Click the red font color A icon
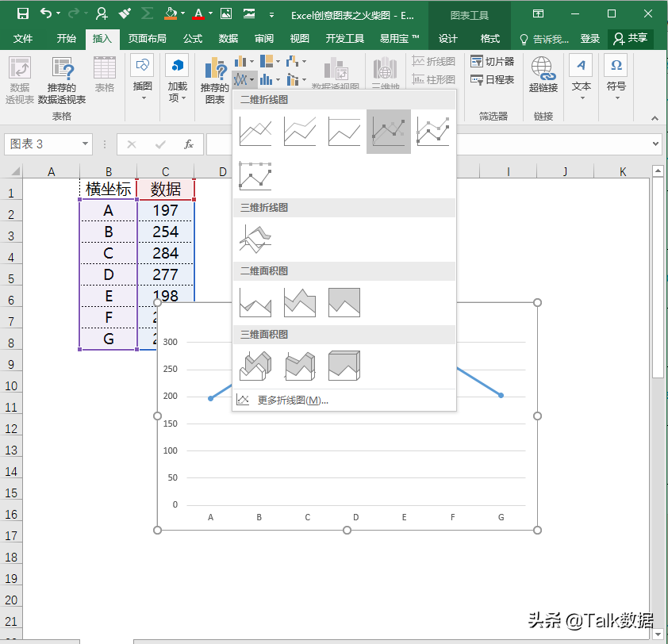 [198, 13]
